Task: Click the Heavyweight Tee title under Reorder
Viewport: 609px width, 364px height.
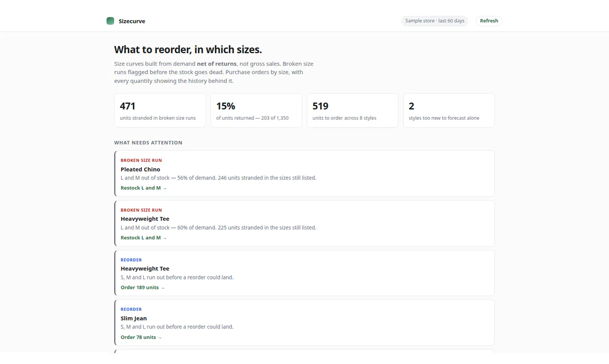Action: [145, 269]
